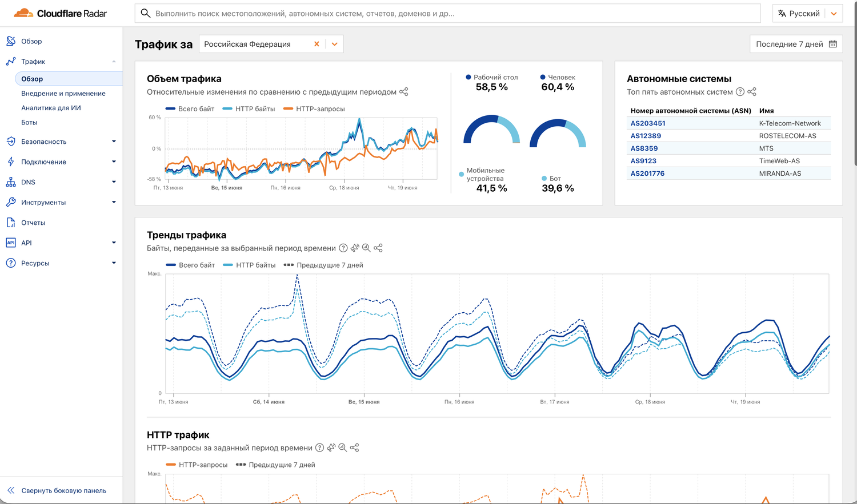Click the Cloudflare Radar logo
The image size is (857, 504).
(61, 13)
